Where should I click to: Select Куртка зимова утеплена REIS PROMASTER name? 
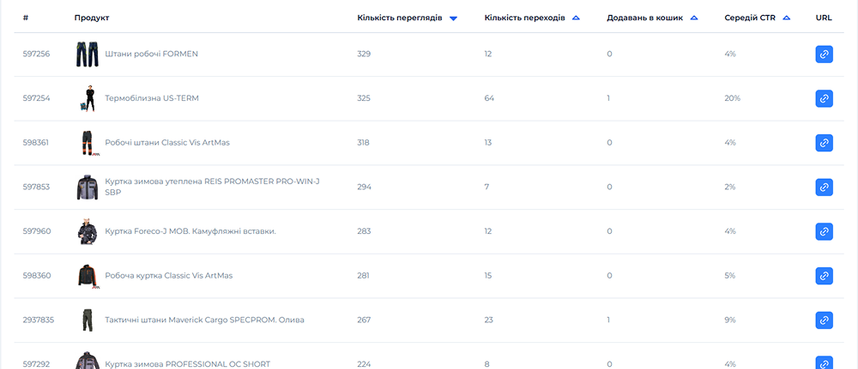212,187
